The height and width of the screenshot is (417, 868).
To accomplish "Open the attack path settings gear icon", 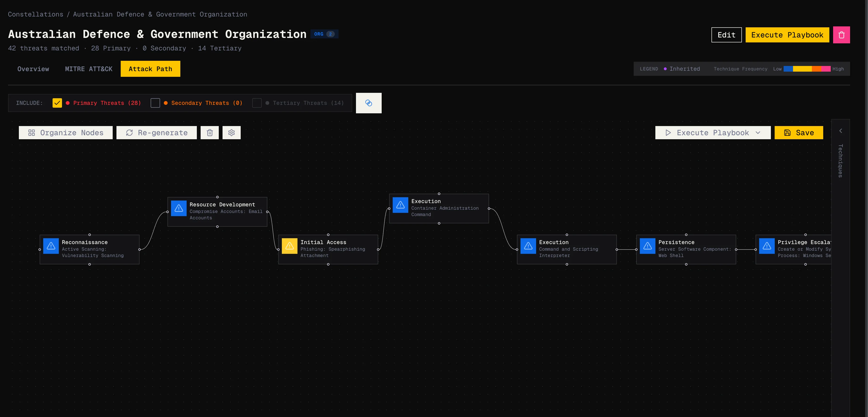I will 231,133.
